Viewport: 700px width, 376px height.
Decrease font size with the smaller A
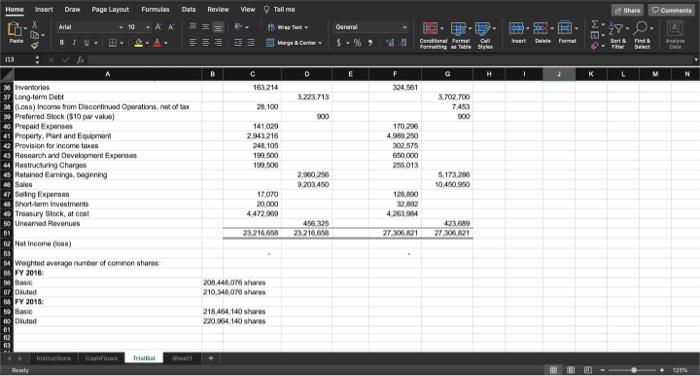click(x=171, y=27)
